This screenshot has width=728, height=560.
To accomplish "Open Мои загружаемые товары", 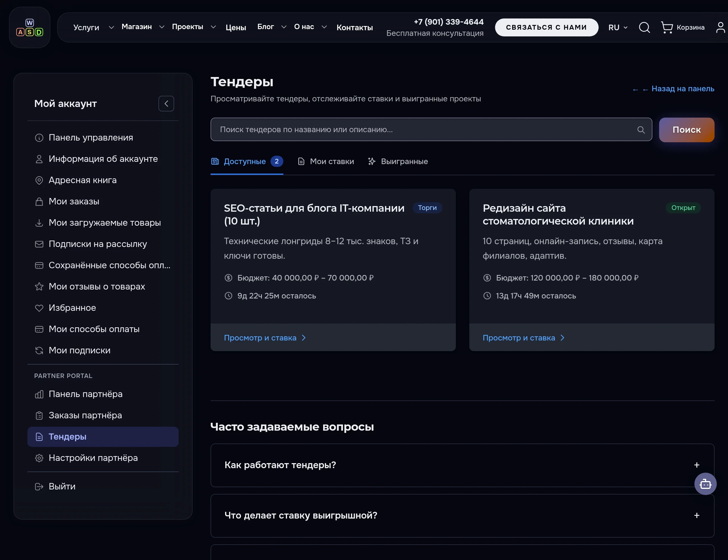I will pyautogui.click(x=103, y=223).
